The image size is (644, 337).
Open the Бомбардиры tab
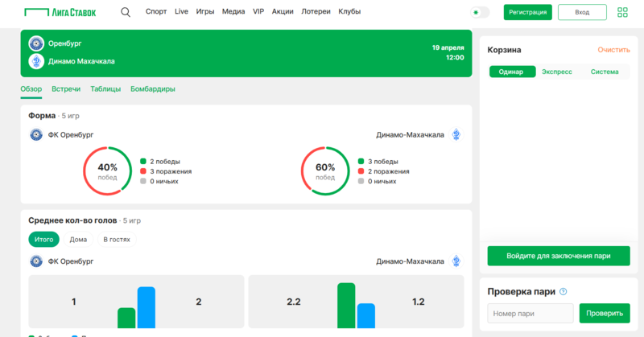pyautogui.click(x=153, y=89)
